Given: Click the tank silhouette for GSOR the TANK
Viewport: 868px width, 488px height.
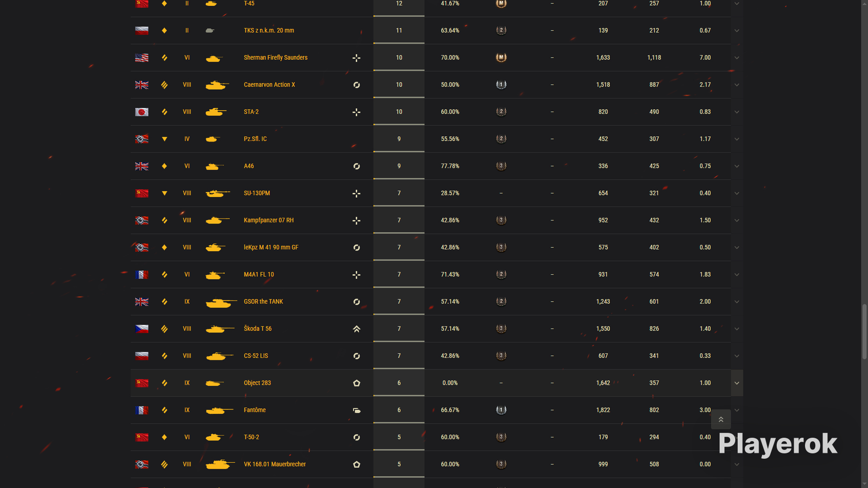Looking at the screenshot, I should click(221, 303).
